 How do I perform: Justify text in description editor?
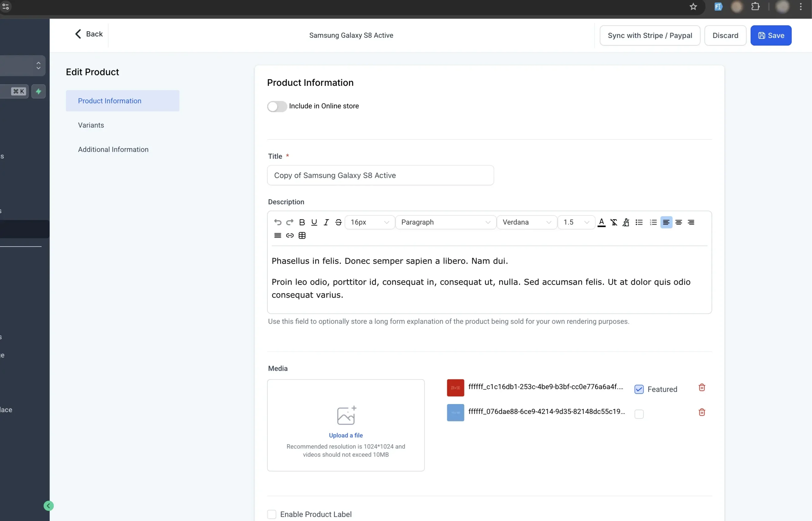(277, 235)
